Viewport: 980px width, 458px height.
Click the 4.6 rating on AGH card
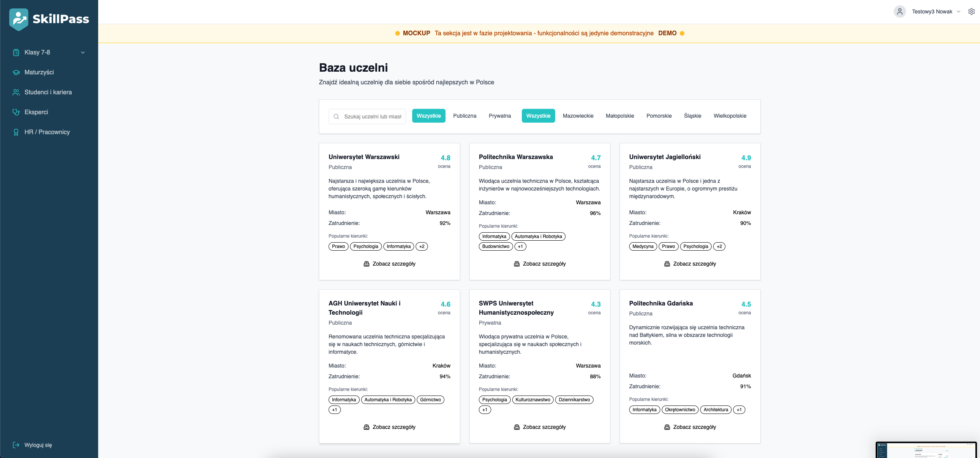(446, 304)
